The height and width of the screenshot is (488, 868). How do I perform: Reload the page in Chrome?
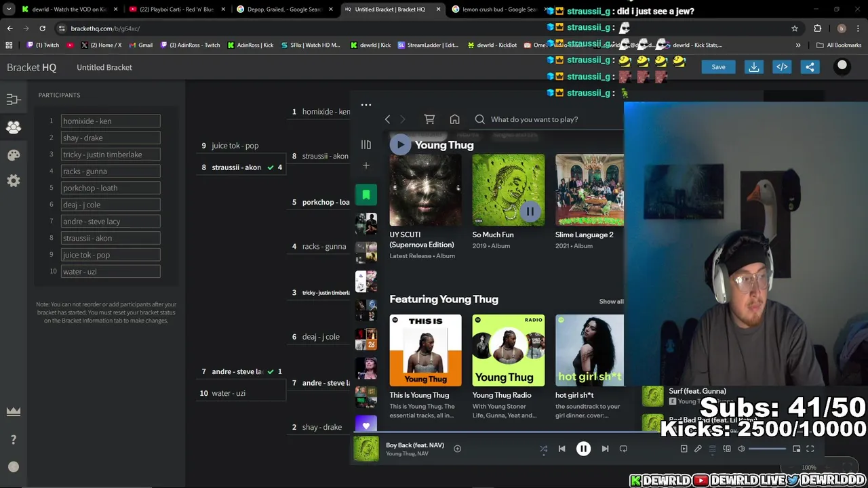tap(42, 28)
